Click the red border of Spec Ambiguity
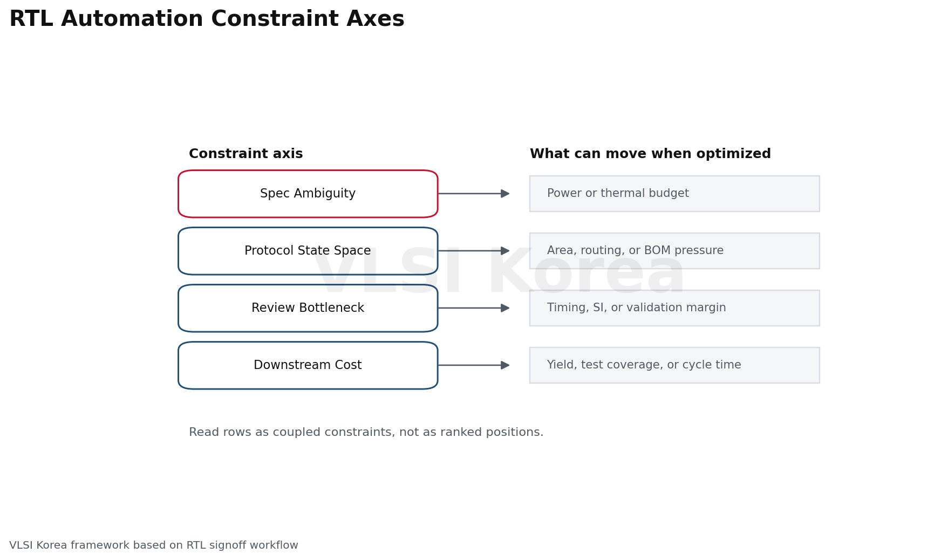Screen dimensions: 948x560 [x=308, y=170]
